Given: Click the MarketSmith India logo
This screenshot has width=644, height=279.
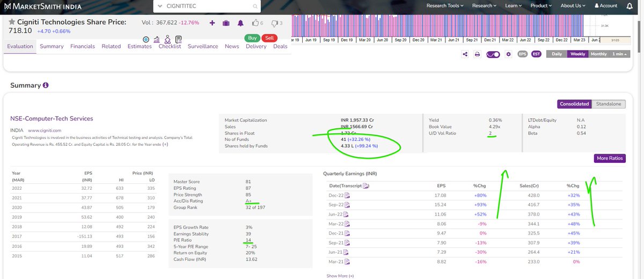Looking at the screenshot, I should click(x=44, y=6).
